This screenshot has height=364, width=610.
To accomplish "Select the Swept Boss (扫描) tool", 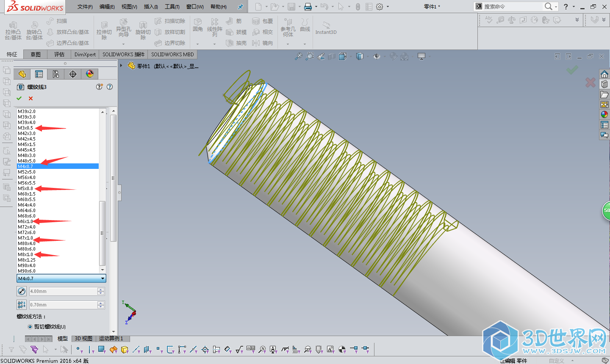I will (57, 21).
